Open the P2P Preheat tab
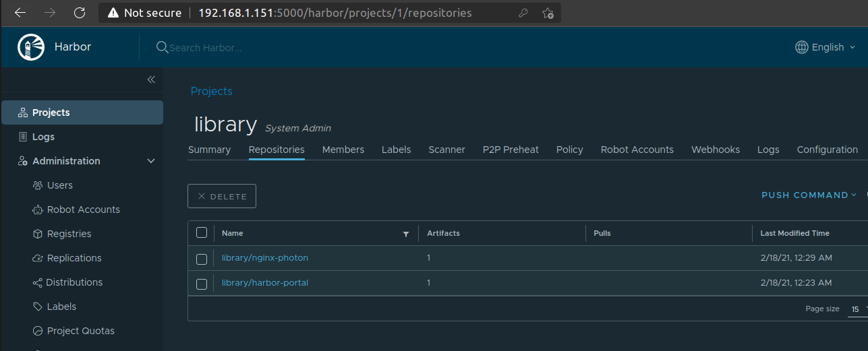The height and width of the screenshot is (351, 868). click(x=511, y=150)
